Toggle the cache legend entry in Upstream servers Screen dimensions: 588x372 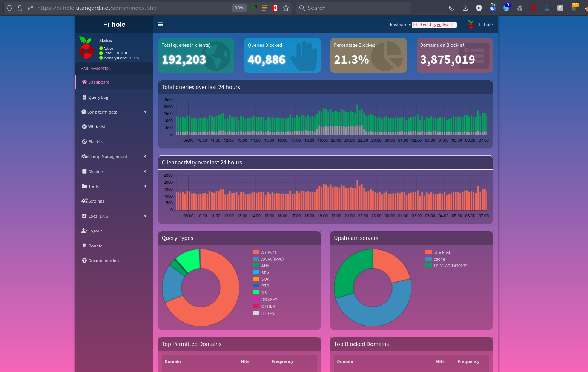pos(439,259)
